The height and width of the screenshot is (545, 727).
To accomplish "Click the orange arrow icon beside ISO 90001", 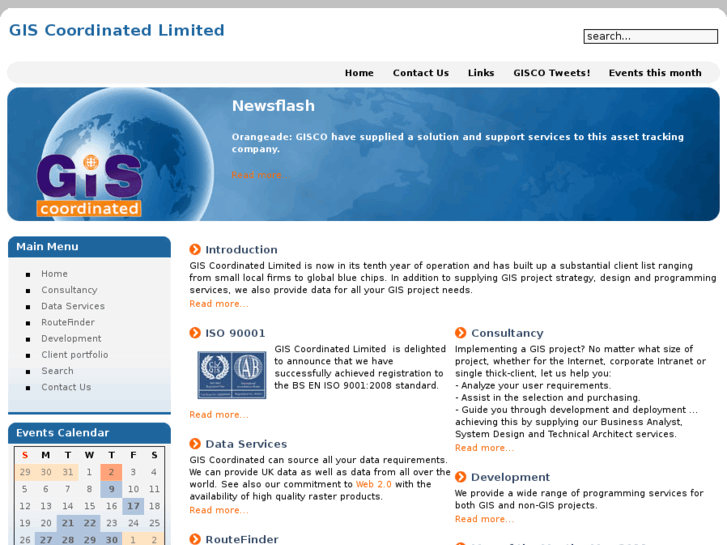I will pyautogui.click(x=195, y=333).
